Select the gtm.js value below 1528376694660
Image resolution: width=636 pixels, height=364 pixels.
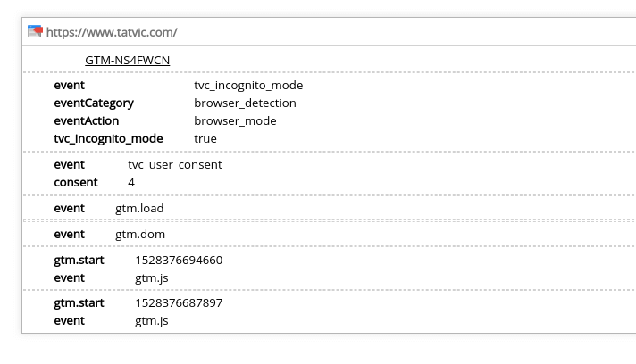pos(152,278)
